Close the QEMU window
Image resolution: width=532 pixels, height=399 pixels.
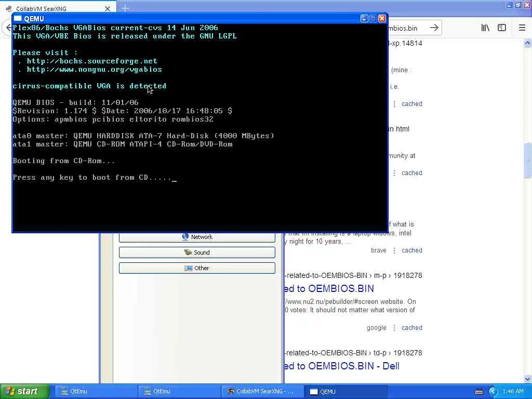tap(382, 19)
